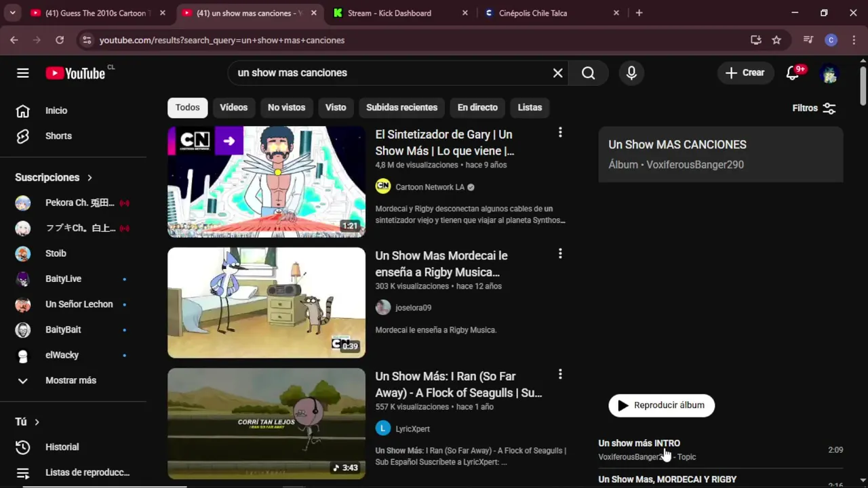Screen dimensions: 868x488
Task: Click the Crear button
Action: pos(745,73)
